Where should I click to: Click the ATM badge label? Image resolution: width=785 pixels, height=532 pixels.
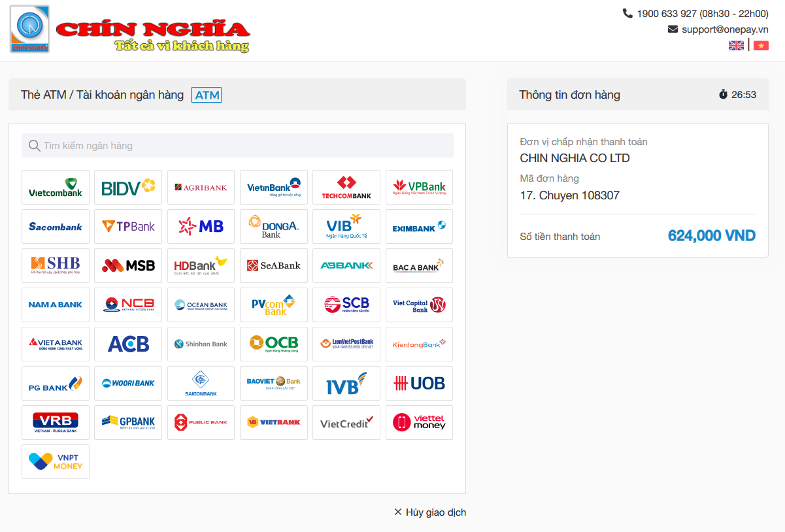click(207, 95)
